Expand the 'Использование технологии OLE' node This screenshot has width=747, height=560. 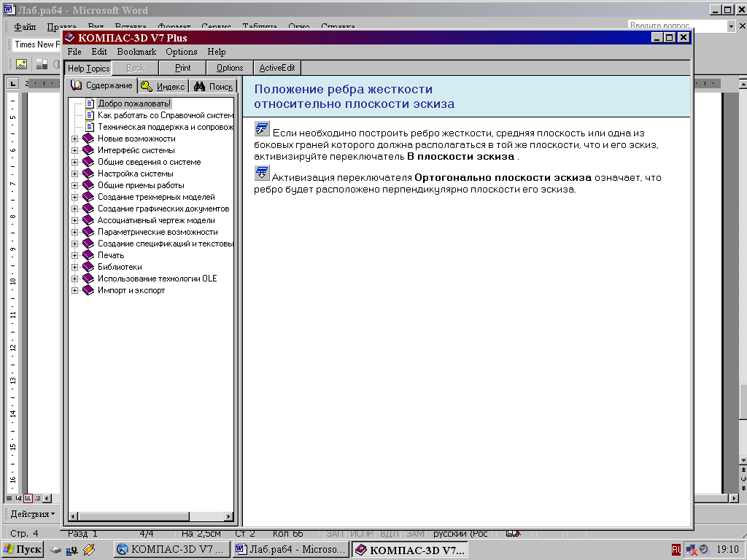(x=75, y=279)
